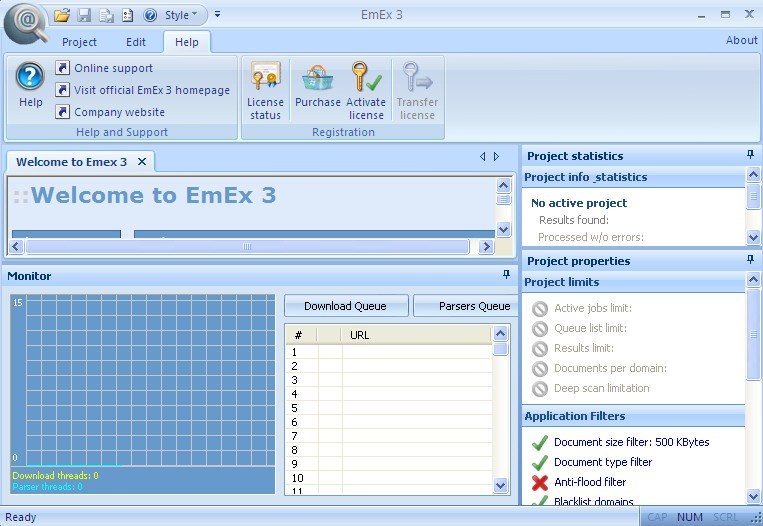Image resolution: width=763 pixels, height=526 pixels.
Task: Open License status
Action: [x=265, y=91]
